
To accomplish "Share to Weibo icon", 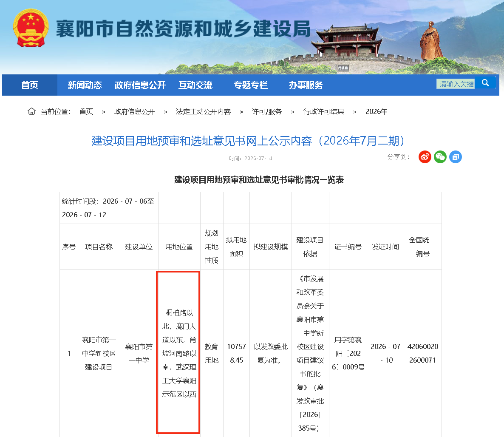I will pos(425,157).
